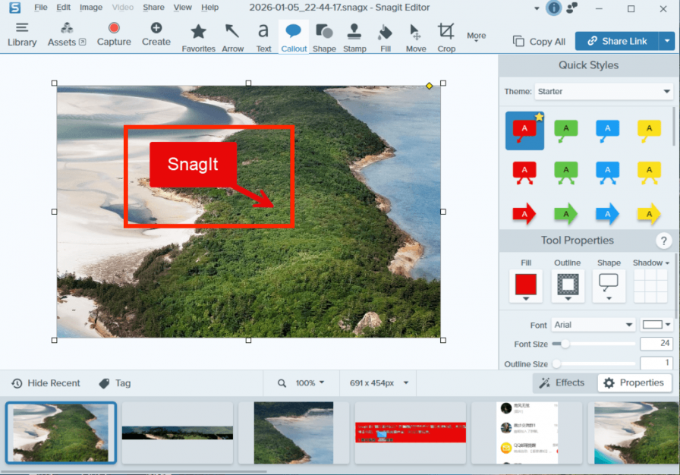680x475 pixels.
Task: Select the Stamp tool
Action: coord(354,36)
